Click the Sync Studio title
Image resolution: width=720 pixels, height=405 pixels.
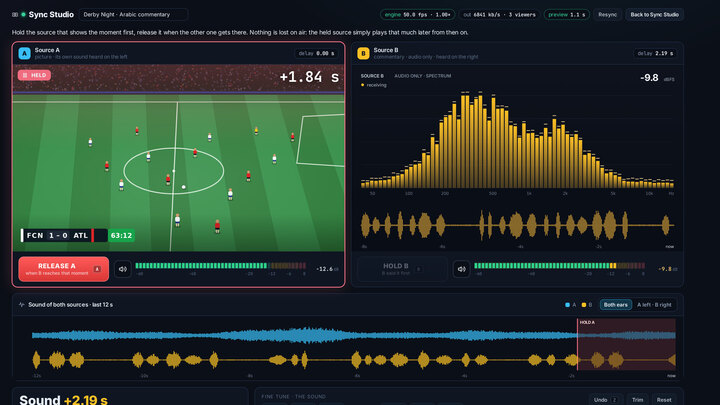pos(51,15)
